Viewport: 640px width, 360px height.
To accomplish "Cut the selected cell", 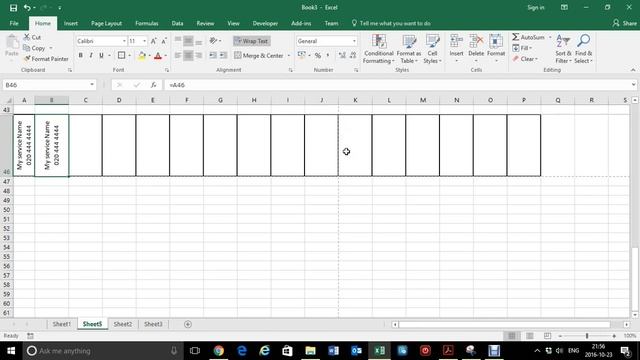I will [32, 37].
